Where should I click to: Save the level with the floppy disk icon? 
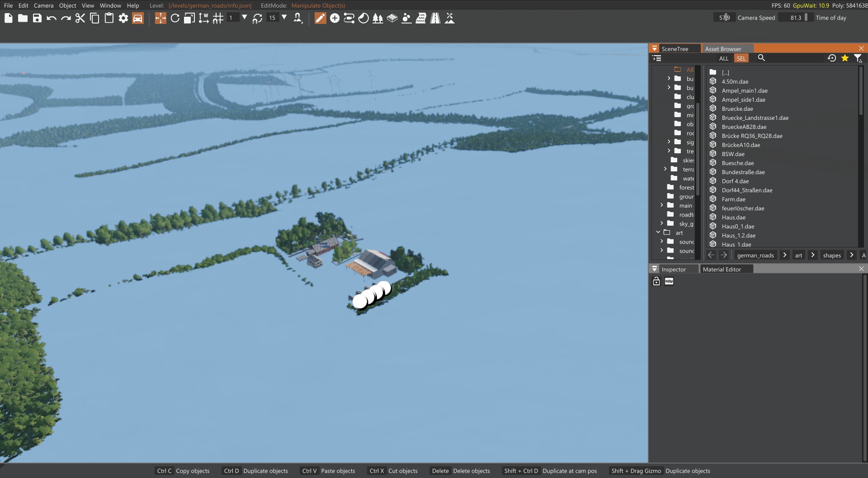37,18
